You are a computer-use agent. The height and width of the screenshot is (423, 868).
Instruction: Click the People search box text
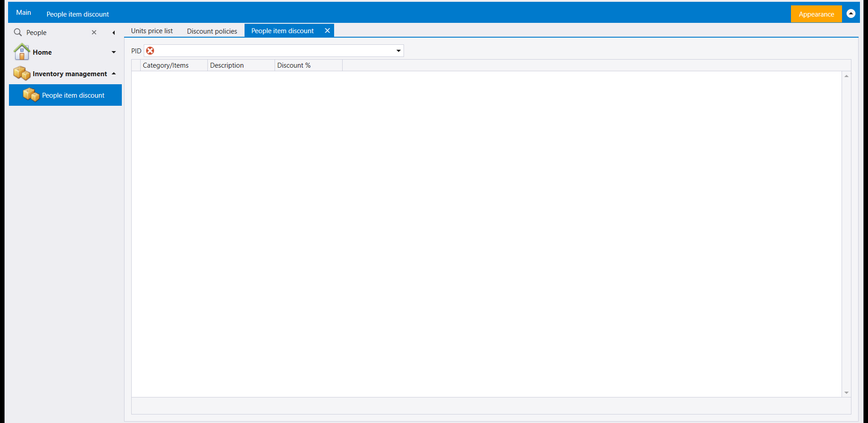pos(36,32)
